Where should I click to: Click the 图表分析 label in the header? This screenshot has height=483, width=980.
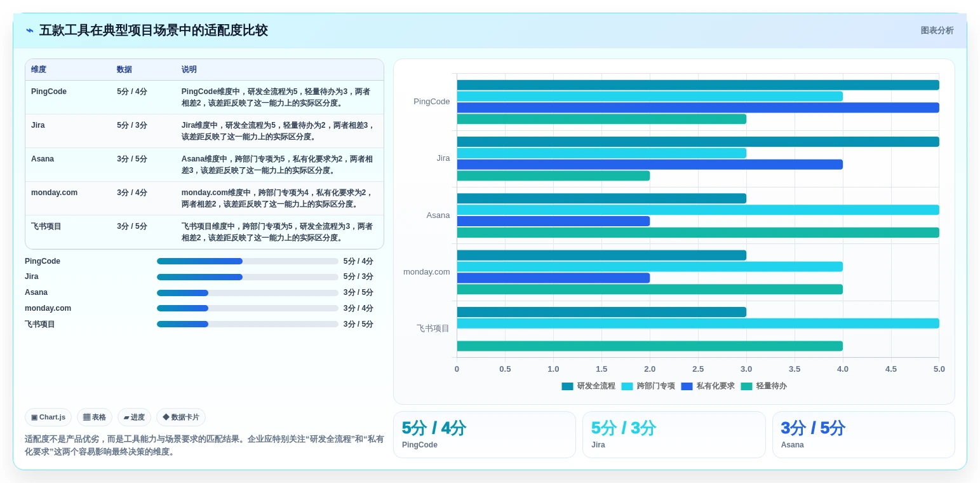[937, 31]
